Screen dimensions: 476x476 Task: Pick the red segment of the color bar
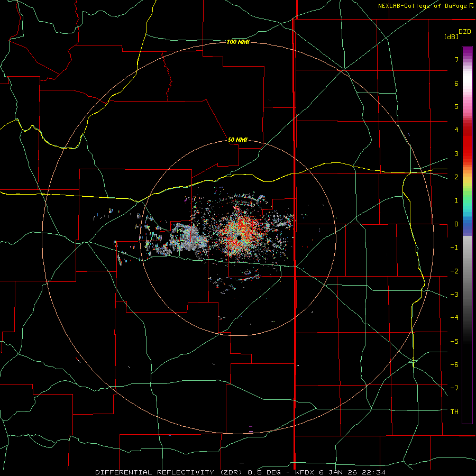pos(467,143)
